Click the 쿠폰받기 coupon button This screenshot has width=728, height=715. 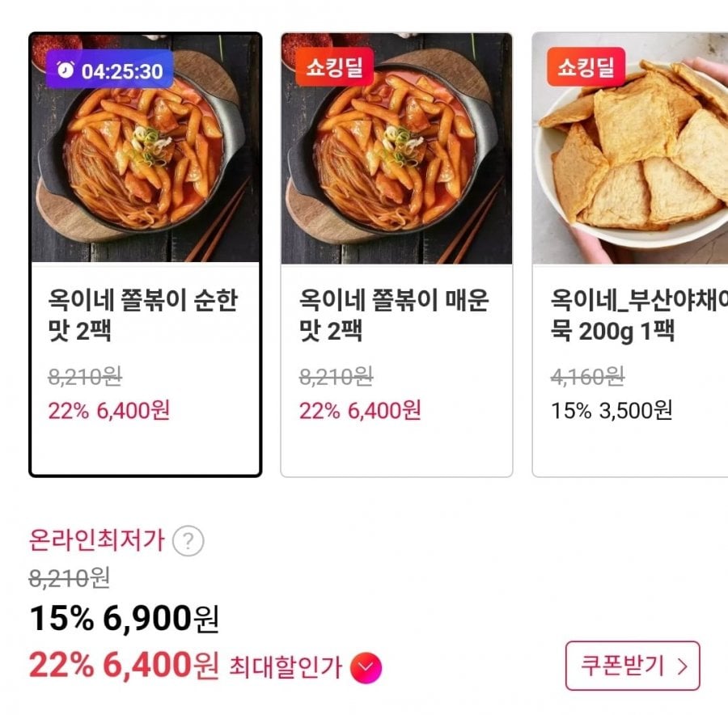pyautogui.click(x=633, y=666)
